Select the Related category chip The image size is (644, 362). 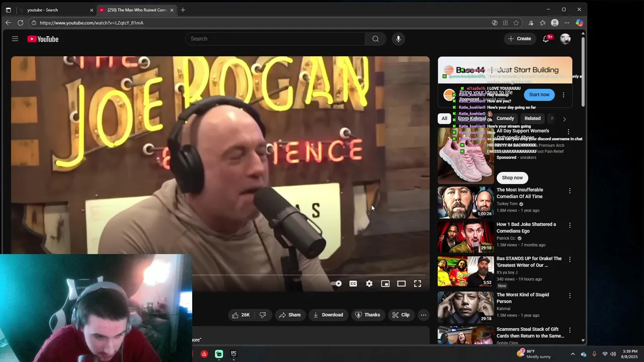(532, 119)
